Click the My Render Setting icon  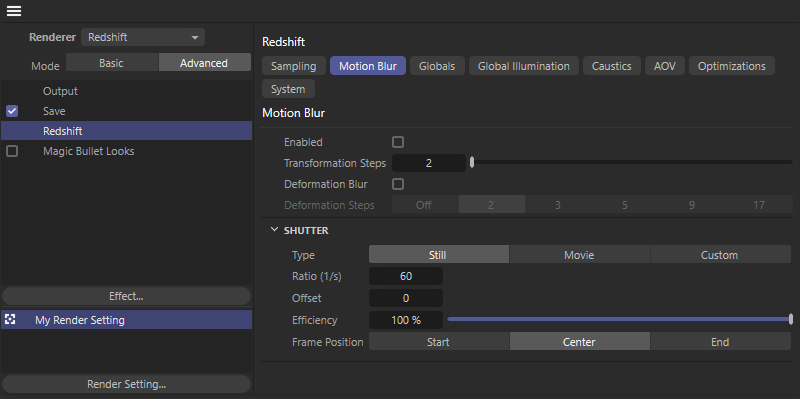pos(10,319)
